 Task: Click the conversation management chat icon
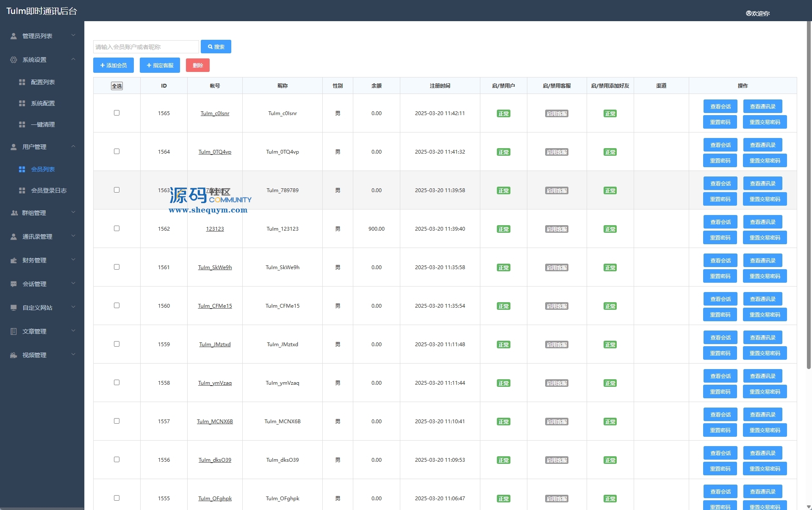[14, 284]
